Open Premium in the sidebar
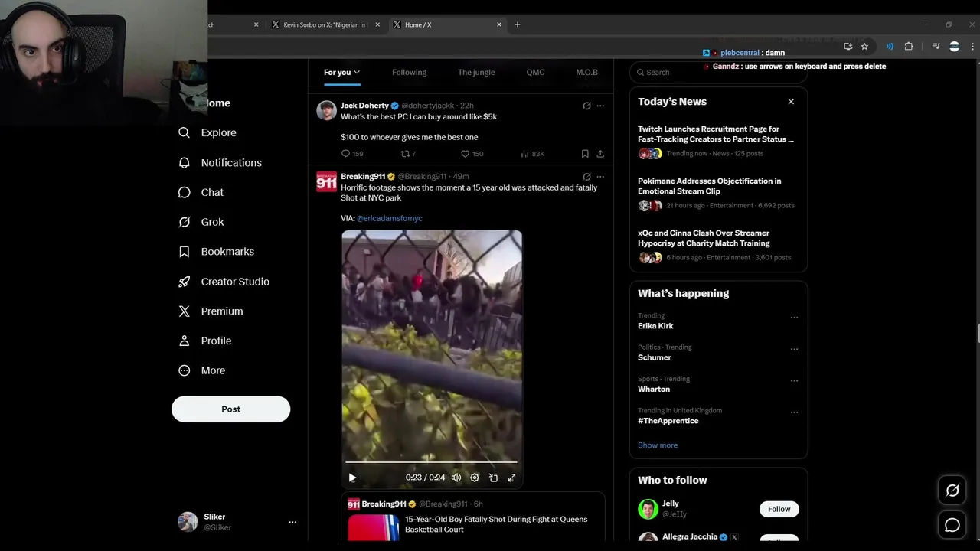The width and height of the screenshot is (980, 551). [x=210, y=311]
